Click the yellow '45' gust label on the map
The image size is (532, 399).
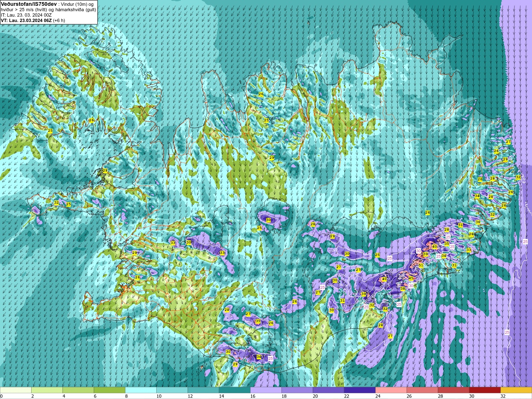(x=411, y=278)
